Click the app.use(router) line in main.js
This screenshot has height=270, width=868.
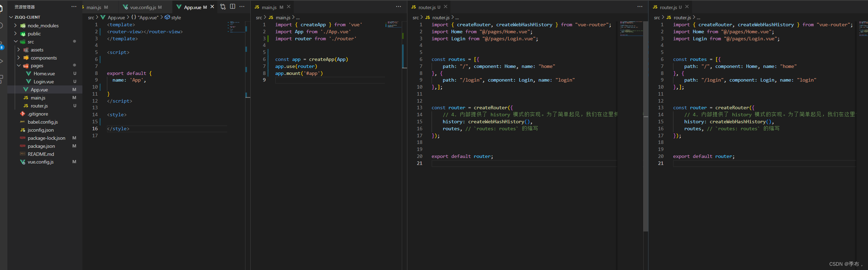(x=296, y=66)
